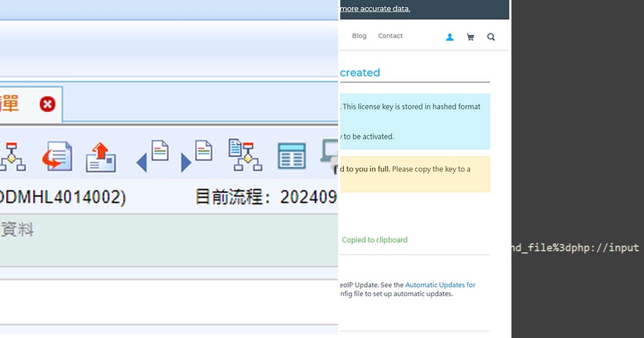The width and height of the screenshot is (644, 338).
Task: Click the 'Copied to clipboard' confirmation text
Action: [375, 240]
